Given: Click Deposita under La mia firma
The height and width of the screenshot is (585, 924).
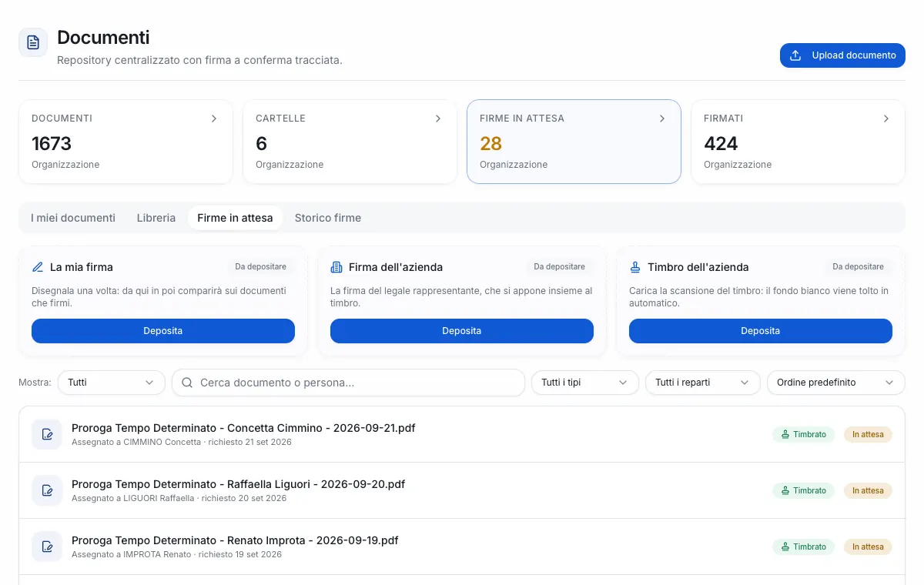Looking at the screenshot, I should pos(163,331).
